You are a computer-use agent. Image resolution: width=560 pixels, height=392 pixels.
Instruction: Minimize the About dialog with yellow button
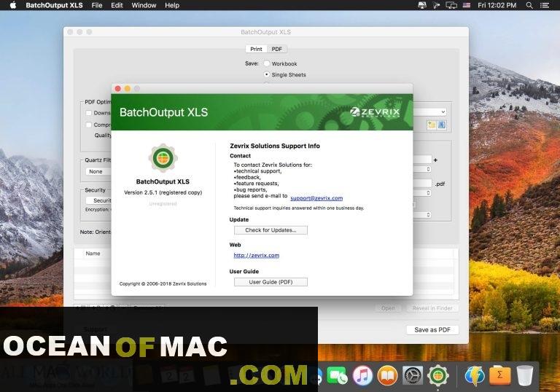click(x=128, y=89)
